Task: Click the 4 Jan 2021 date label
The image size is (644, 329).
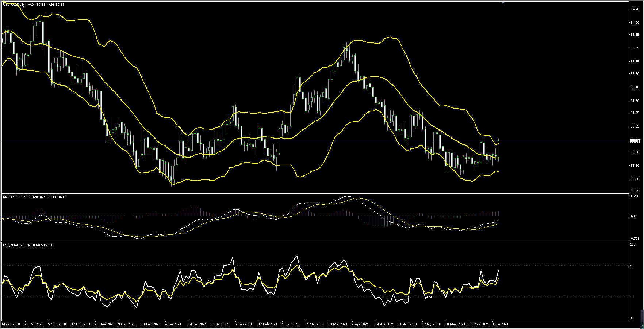Action: click(x=173, y=324)
